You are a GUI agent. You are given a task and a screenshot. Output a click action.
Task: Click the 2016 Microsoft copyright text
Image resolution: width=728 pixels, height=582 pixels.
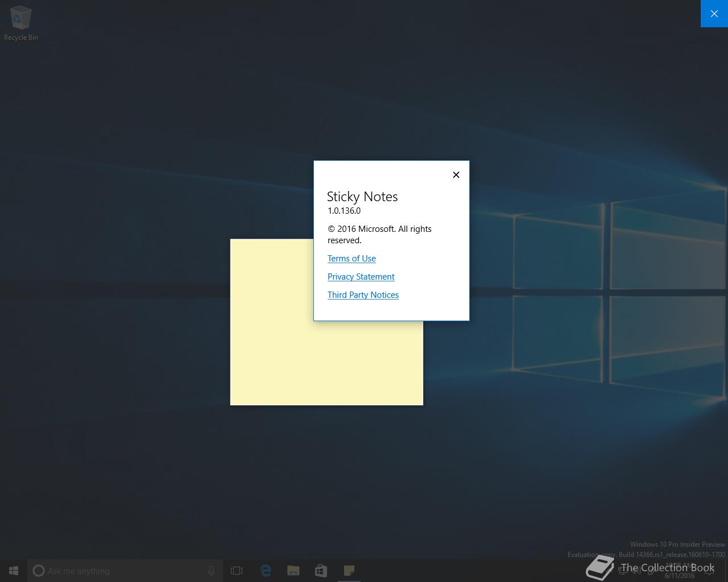(x=379, y=235)
